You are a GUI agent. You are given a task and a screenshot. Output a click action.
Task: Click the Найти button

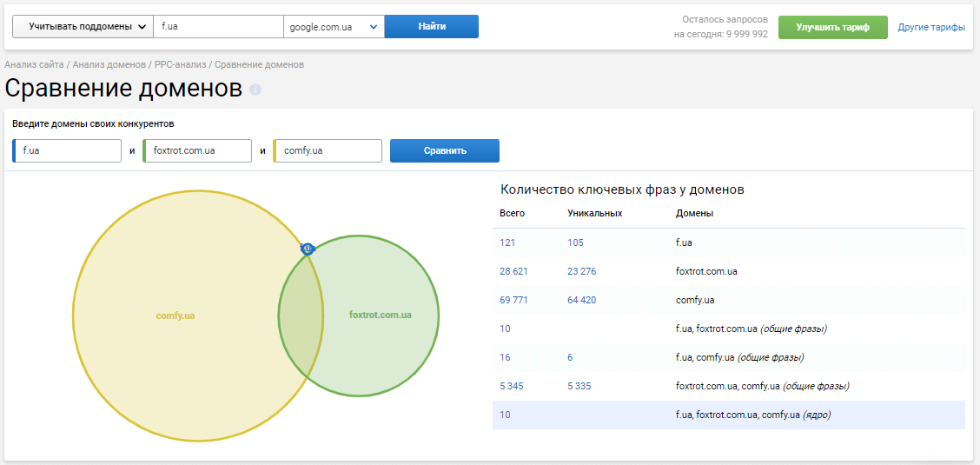click(431, 27)
